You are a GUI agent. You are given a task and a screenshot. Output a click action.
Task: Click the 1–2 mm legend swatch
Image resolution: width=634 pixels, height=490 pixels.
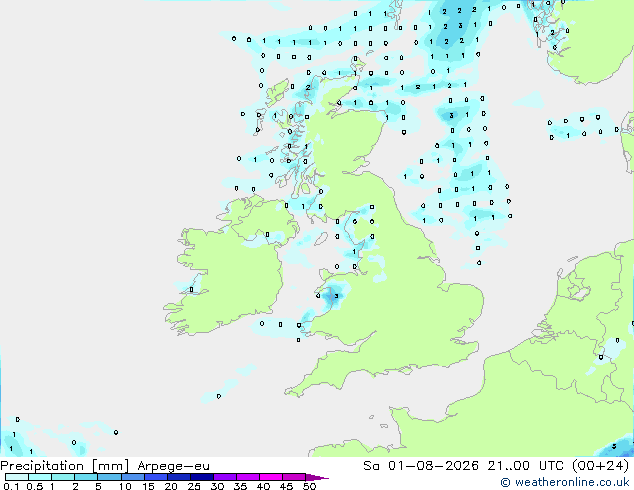coord(63,477)
